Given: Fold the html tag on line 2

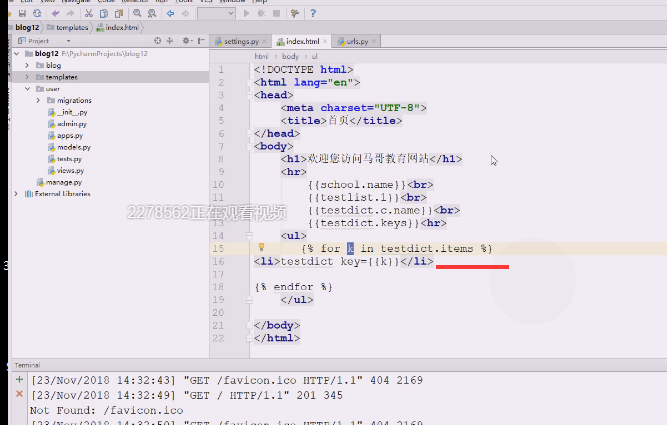Looking at the screenshot, I should coord(249,83).
